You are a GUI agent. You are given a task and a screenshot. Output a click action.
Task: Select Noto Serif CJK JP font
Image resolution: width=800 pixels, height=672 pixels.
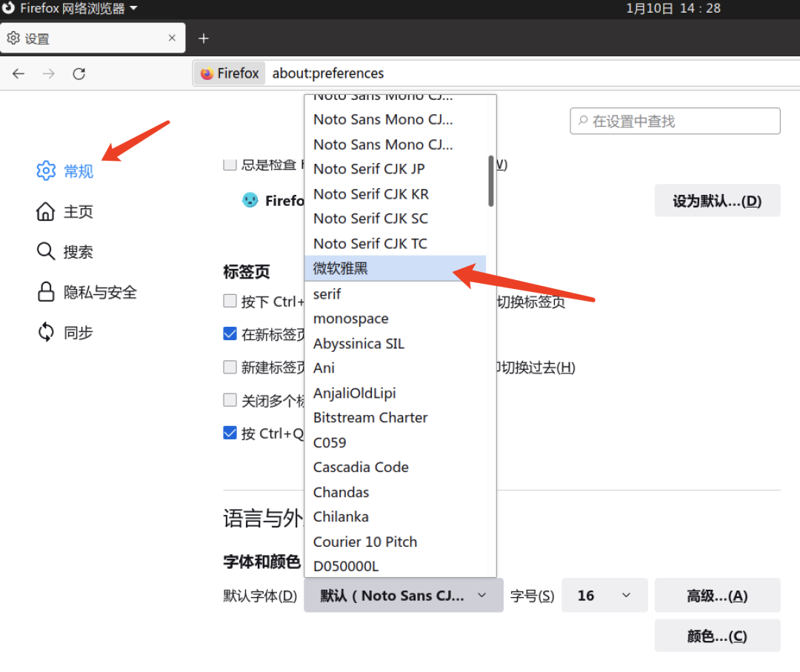(x=396, y=169)
